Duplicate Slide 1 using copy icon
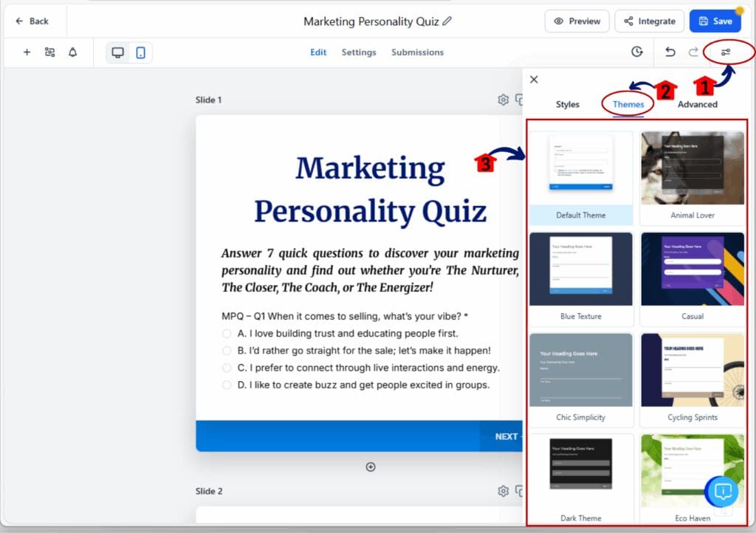This screenshot has width=756, height=533. tap(521, 100)
